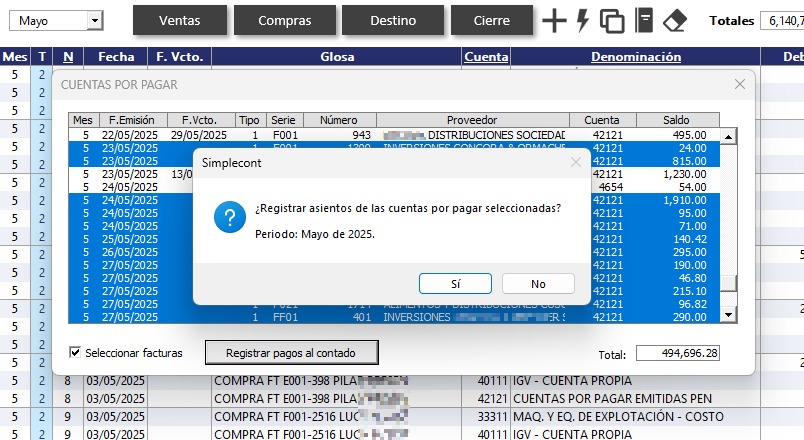Close the Cuentas por Pagar window
The image size is (804, 440).
point(739,84)
